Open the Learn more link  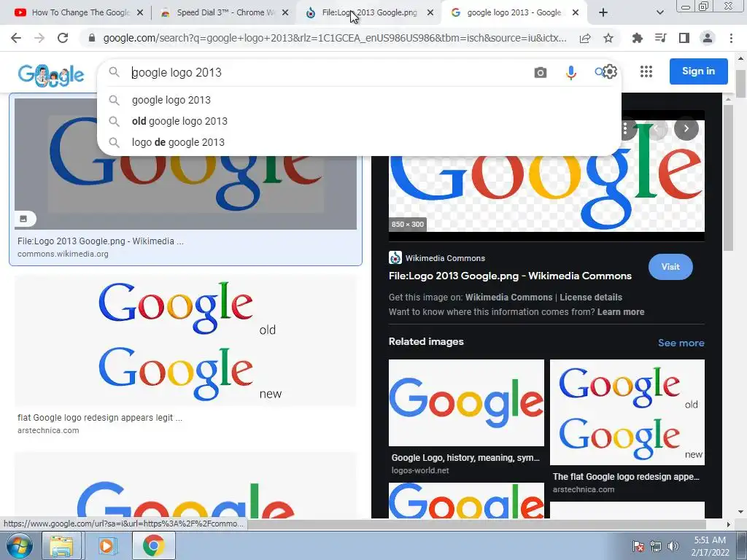621,312
